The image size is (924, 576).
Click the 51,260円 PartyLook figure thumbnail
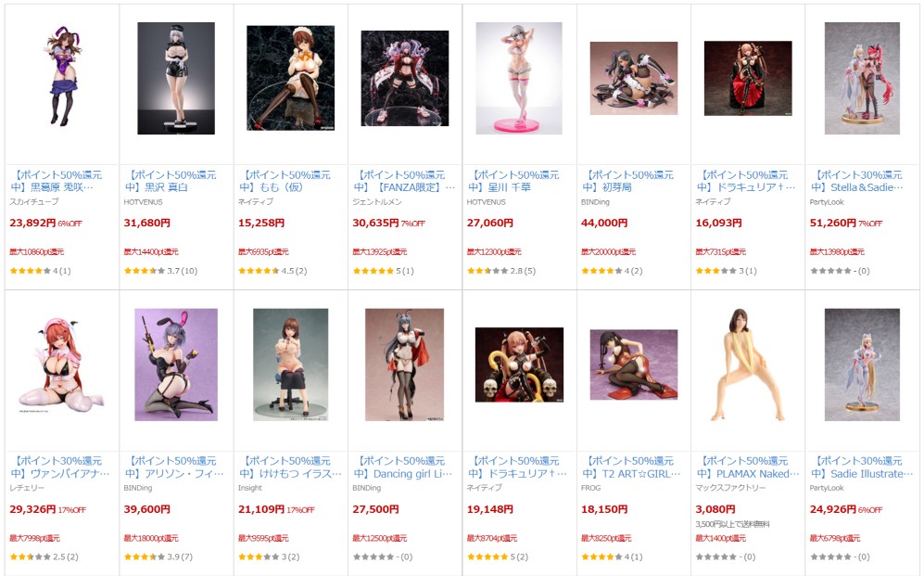click(x=862, y=79)
